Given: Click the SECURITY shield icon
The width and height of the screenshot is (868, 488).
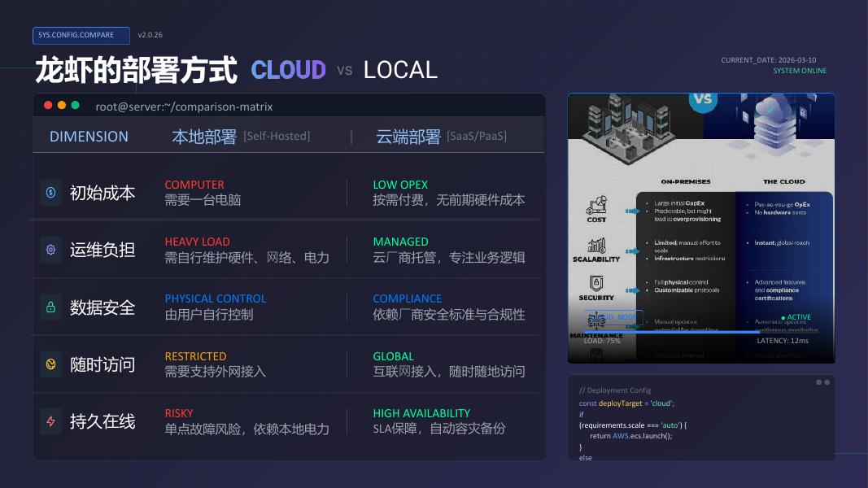Looking at the screenshot, I should pos(596,284).
